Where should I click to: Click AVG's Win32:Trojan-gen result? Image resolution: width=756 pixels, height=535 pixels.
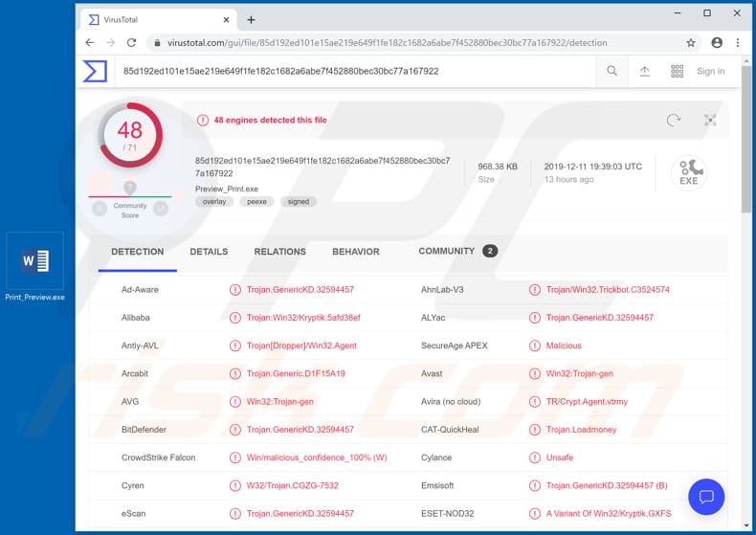(279, 402)
